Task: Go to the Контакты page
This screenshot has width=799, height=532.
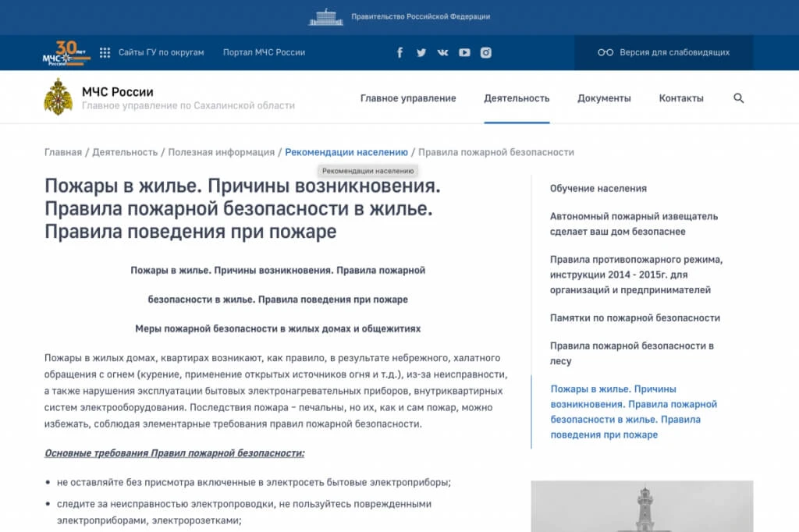Action: click(681, 98)
